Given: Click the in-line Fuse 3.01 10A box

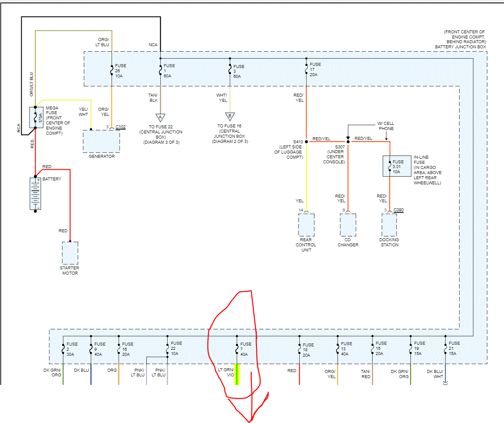Looking at the screenshot, I should 397,166.
